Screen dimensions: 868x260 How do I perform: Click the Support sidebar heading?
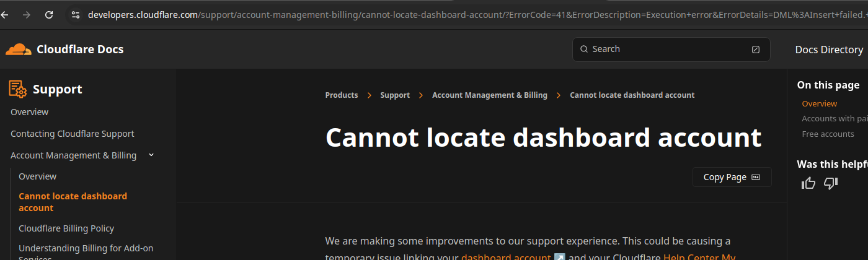tap(57, 89)
